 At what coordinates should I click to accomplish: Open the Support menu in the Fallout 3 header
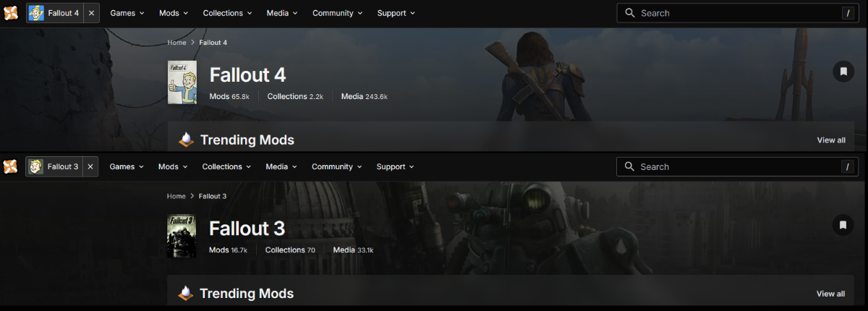point(396,166)
